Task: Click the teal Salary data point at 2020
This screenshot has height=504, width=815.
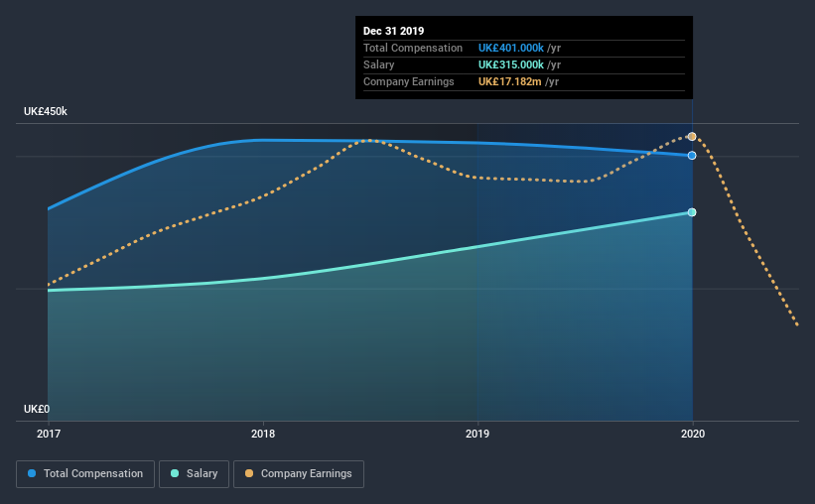Action: pyautogui.click(x=692, y=212)
